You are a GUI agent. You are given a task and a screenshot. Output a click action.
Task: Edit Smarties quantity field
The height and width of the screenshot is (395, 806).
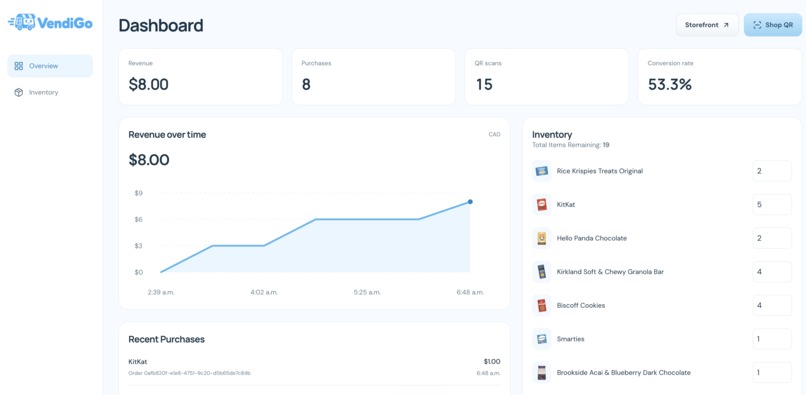click(772, 339)
